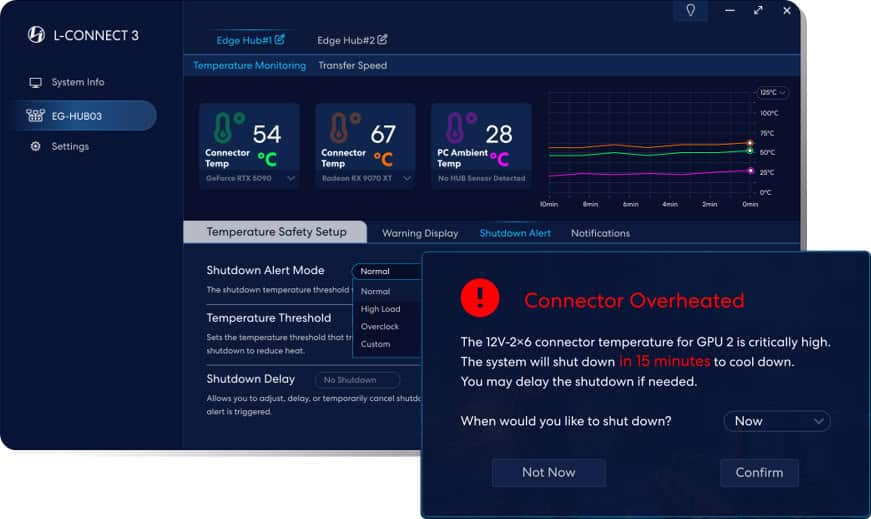
Task: Maximize the L-CONNECT 3 window
Action: tap(758, 10)
